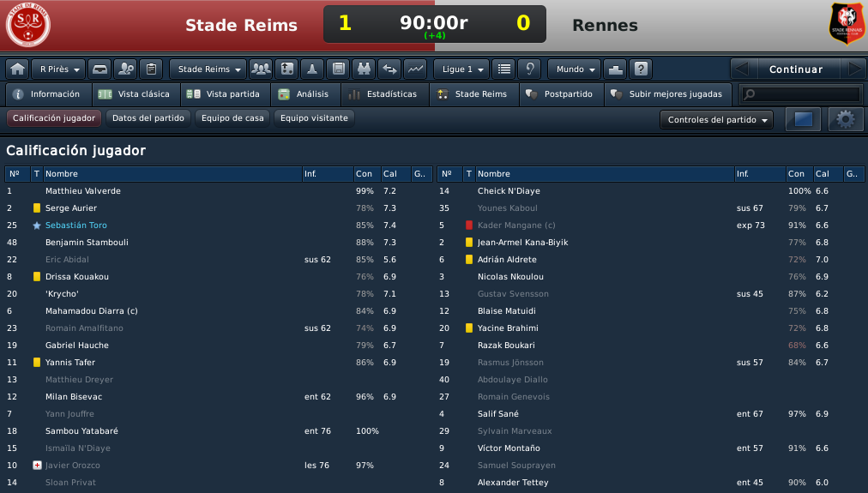Viewport: 868px width, 493px height.
Task: Select the Equipo de casa view
Action: 232,117
